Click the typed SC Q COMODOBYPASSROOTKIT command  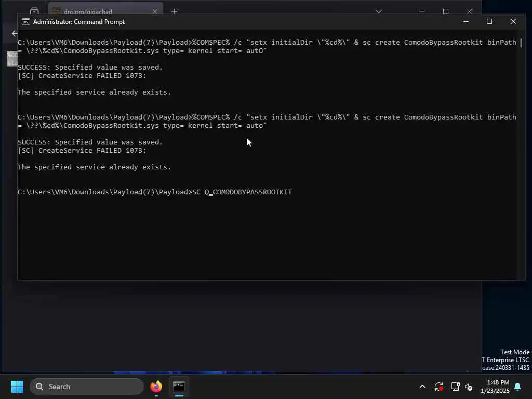(x=242, y=192)
